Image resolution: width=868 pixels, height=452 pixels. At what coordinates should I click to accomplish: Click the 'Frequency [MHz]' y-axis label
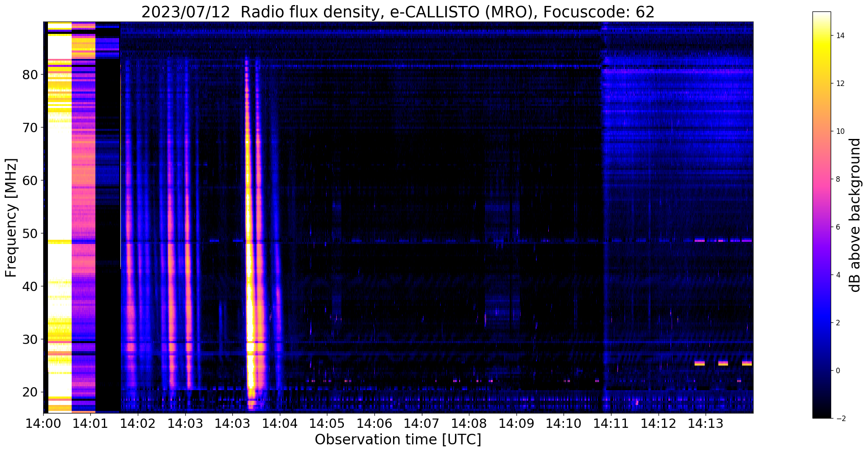(11, 218)
